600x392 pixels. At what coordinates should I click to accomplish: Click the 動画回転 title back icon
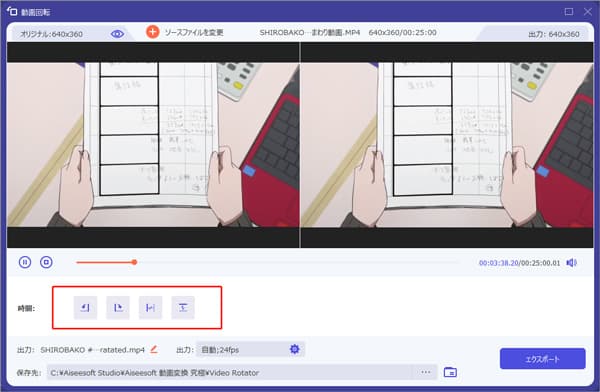[x=12, y=11]
